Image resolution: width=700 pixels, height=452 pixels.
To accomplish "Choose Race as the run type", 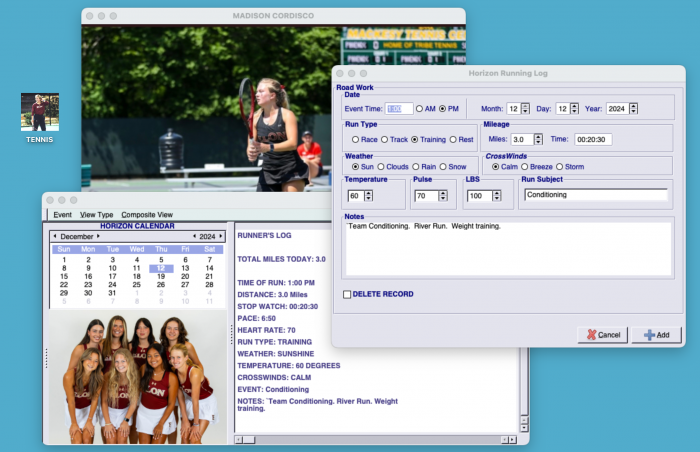I will click(354, 140).
